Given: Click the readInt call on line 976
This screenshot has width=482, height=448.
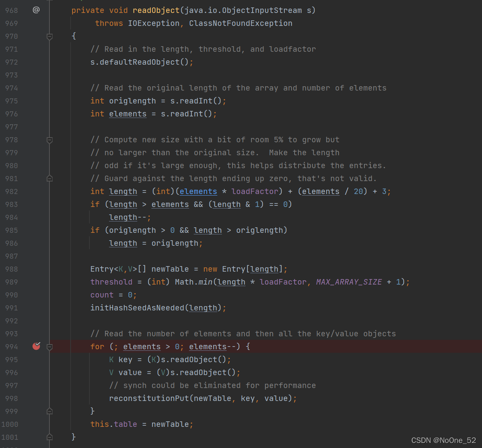Looking at the screenshot, I should click(x=187, y=114).
